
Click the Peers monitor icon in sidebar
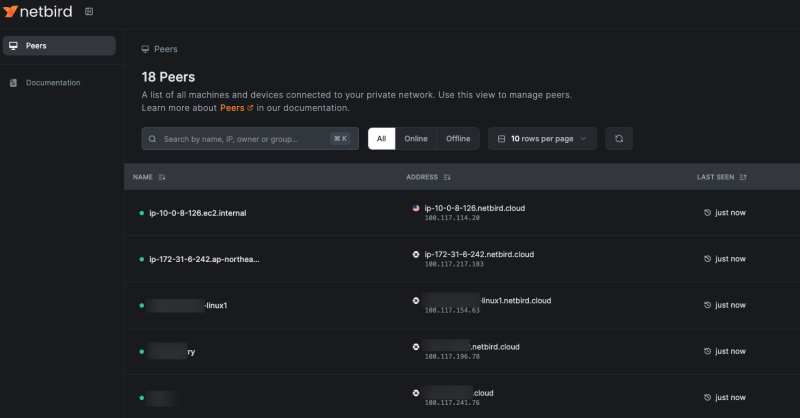click(x=13, y=46)
